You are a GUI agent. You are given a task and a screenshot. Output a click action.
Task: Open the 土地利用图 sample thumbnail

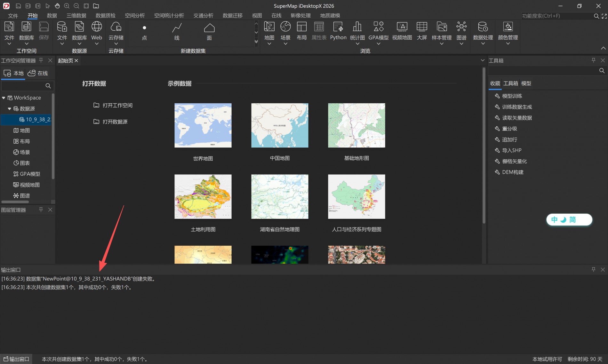click(x=203, y=197)
